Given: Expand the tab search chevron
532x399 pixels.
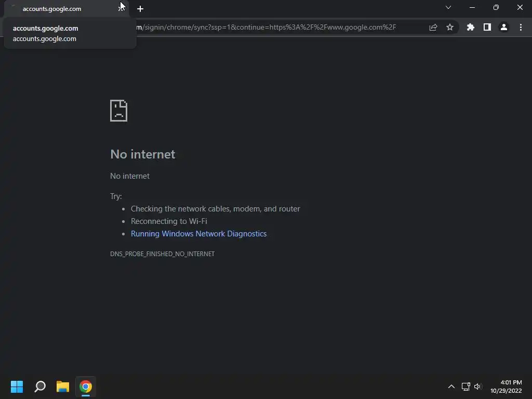Looking at the screenshot, I should pyautogui.click(x=448, y=7).
